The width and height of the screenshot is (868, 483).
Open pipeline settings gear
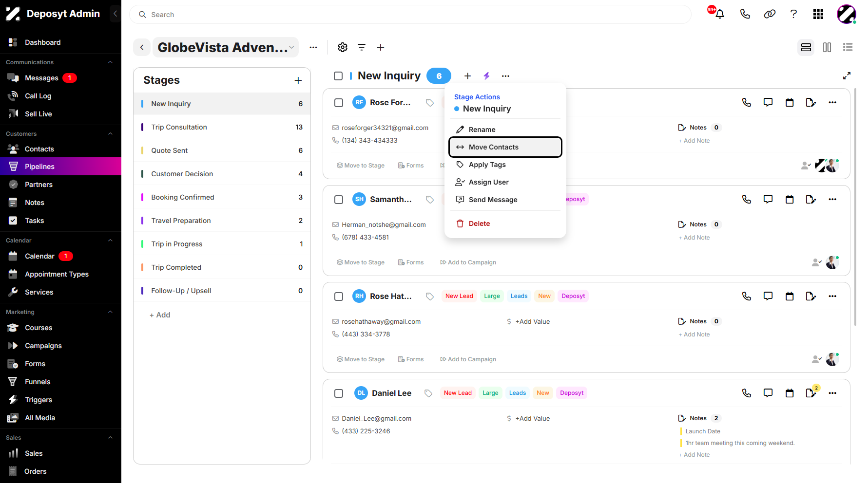tap(343, 47)
